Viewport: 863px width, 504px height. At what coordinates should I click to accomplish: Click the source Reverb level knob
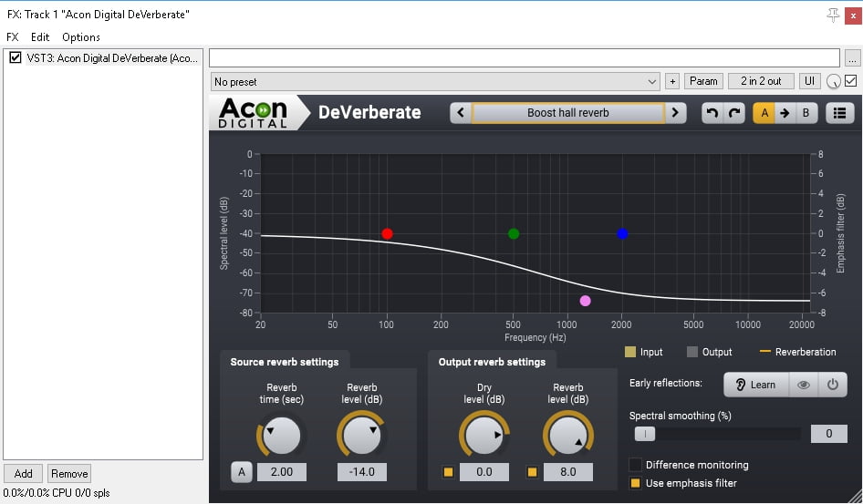coord(361,436)
